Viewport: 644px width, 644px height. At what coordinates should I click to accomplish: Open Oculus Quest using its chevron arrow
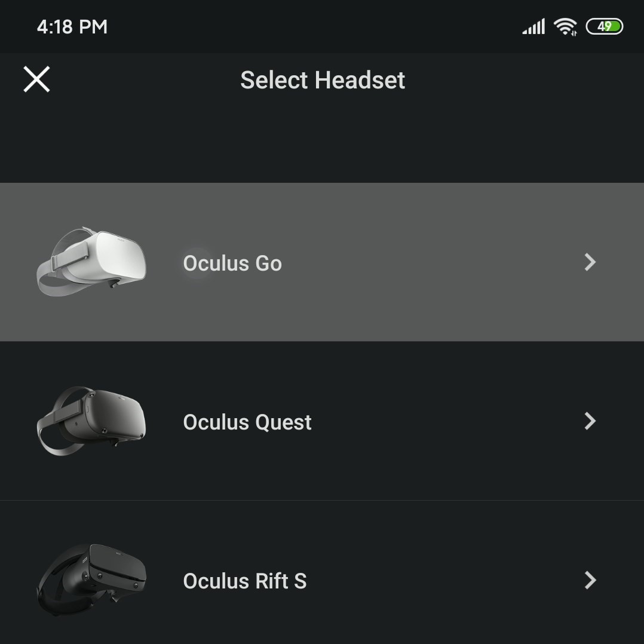(x=590, y=421)
